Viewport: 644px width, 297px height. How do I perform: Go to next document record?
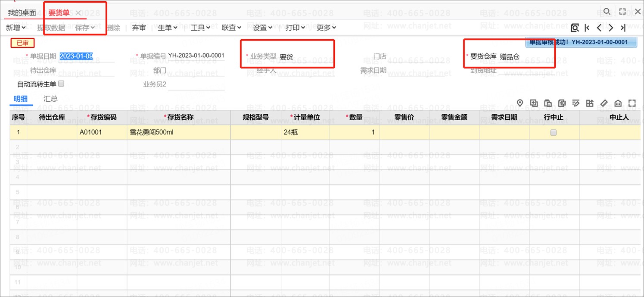pyautogui.click(x=611, y=28)
